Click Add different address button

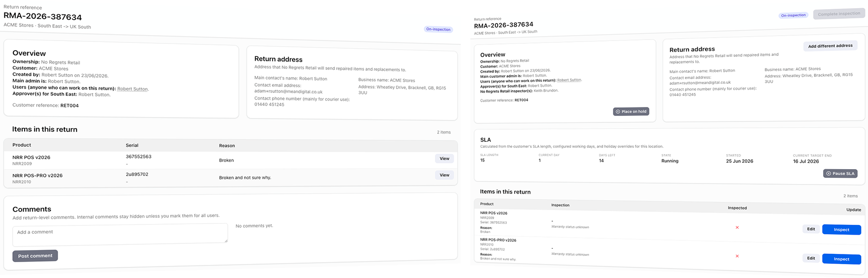pos(830,46)
